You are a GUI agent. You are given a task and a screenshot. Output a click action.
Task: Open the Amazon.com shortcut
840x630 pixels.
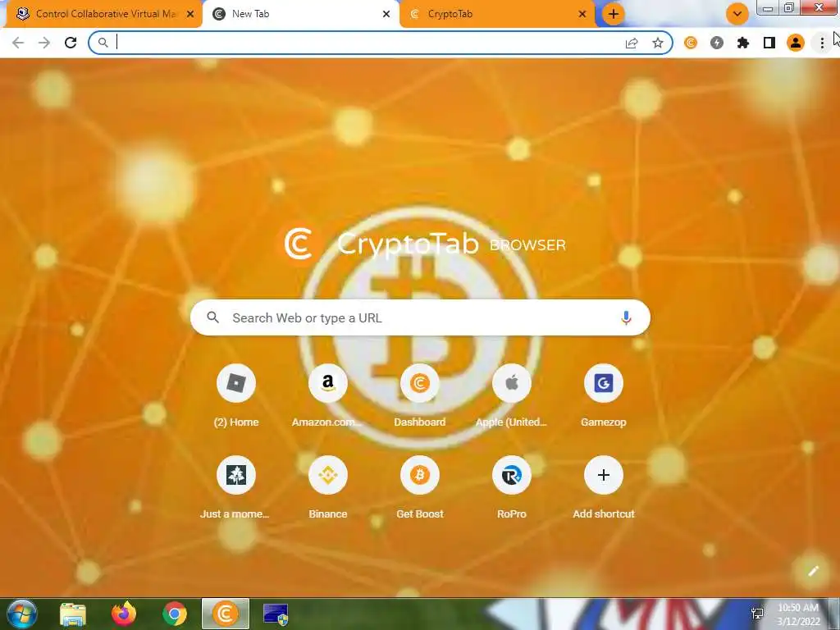click(x=328, y=395)
